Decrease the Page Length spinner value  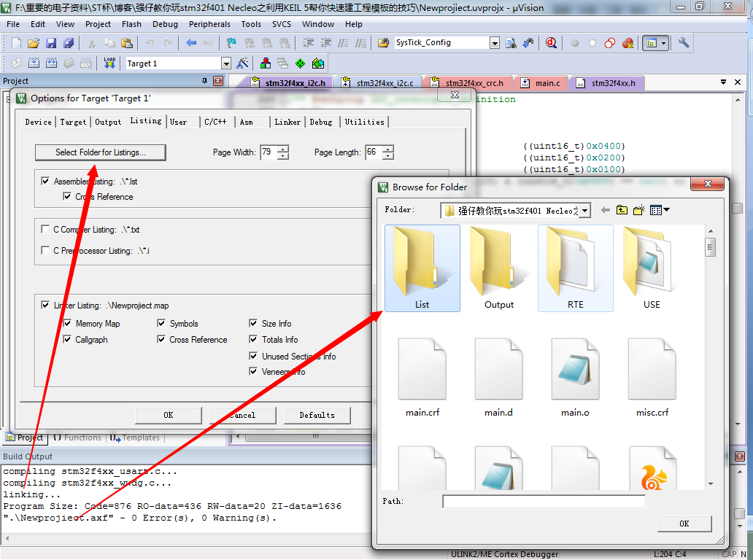[388, 156]
